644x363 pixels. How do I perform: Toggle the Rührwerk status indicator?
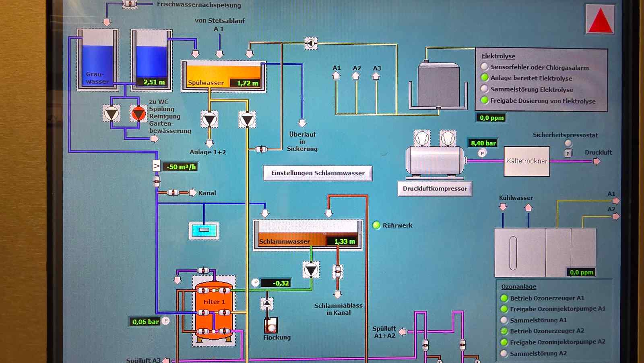point(376,225)
